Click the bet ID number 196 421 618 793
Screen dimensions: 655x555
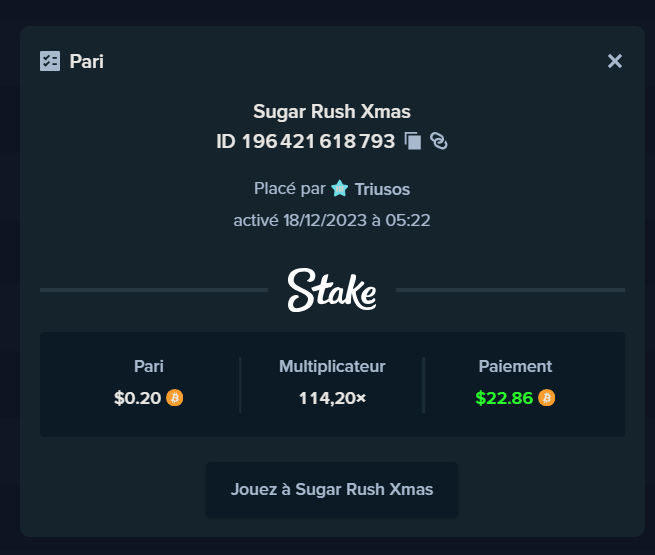318,141
